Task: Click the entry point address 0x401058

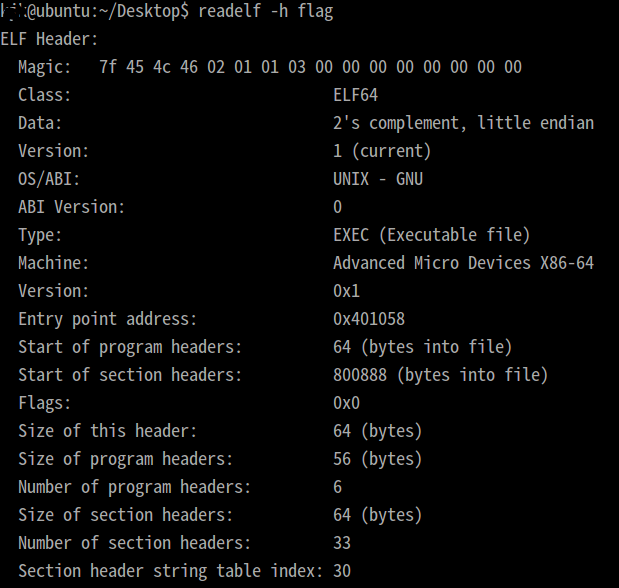Action: [369, 319]
